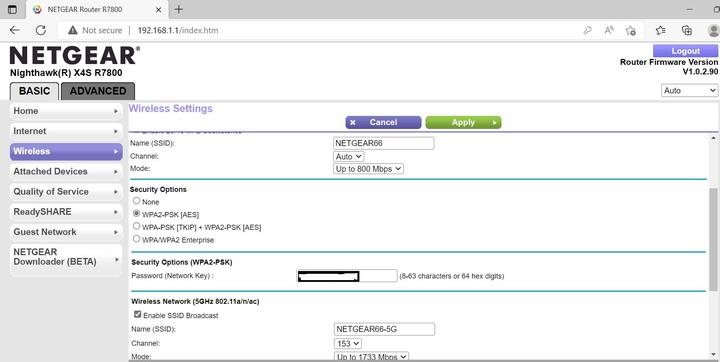720x362 pixels.
Task: Reload the router page
Action: tap(41, 30)
